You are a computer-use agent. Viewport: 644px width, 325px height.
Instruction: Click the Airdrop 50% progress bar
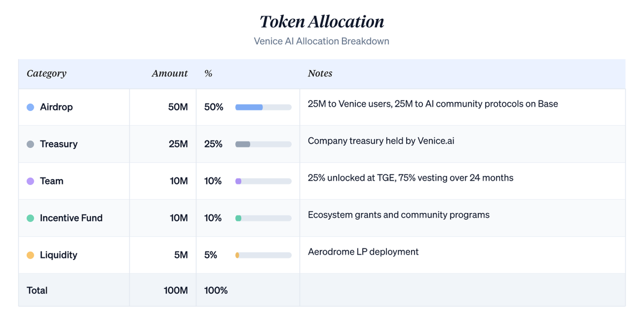264,107
